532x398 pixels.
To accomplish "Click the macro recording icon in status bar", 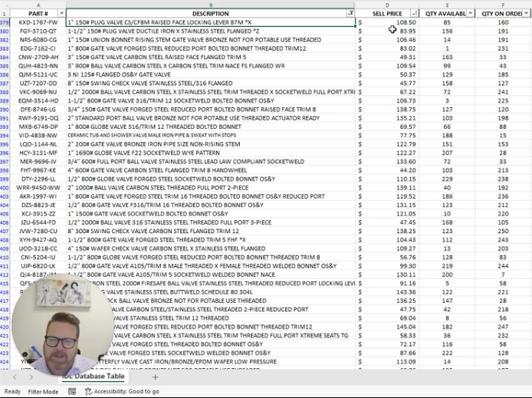I will point(72,392).
